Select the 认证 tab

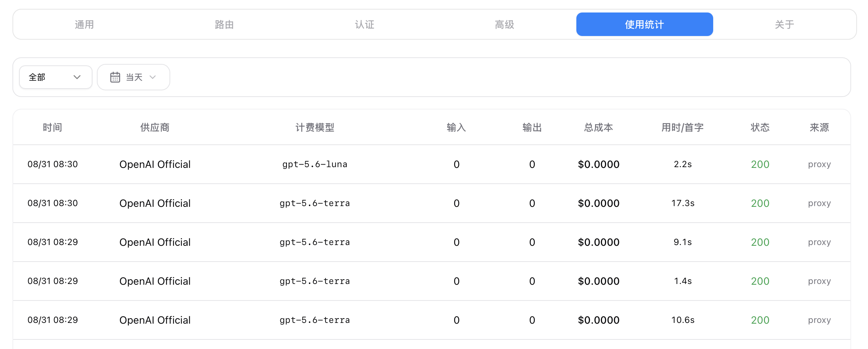364,25
